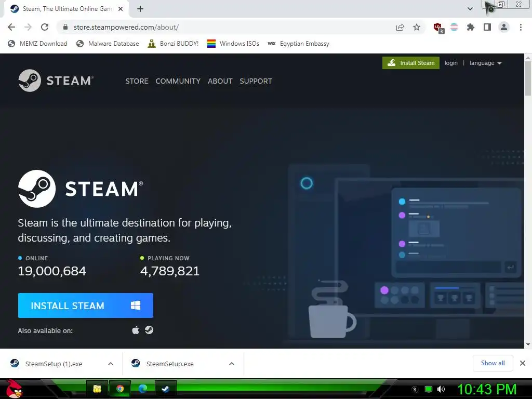Click the Steam logo in the header
This screenshot has height=399, width=532.
pos(56,81)
